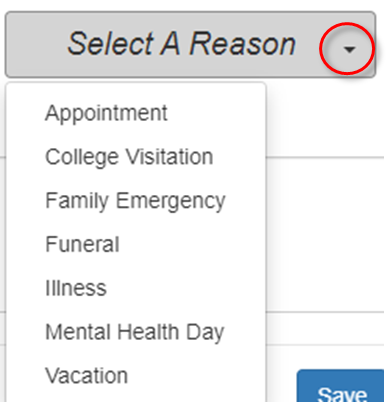The height and width of the screenshot is (402, 388).
Task: Select College Visitation option
Action: pos(129,157)
